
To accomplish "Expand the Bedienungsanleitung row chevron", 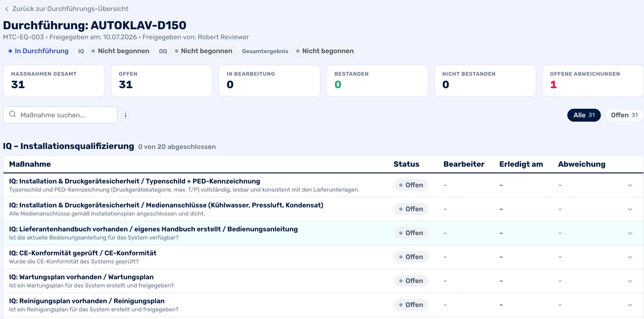I will click(x=630, y=233).
